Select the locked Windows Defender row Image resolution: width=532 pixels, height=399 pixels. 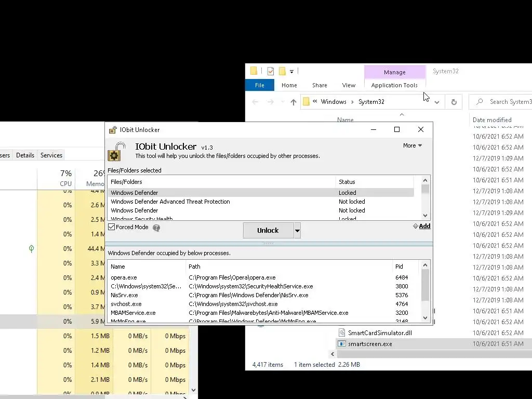coord(261,193)
